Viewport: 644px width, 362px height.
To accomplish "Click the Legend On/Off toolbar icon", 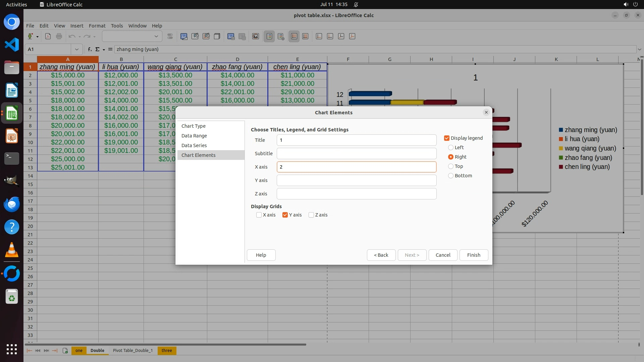I will click(269, 37).
